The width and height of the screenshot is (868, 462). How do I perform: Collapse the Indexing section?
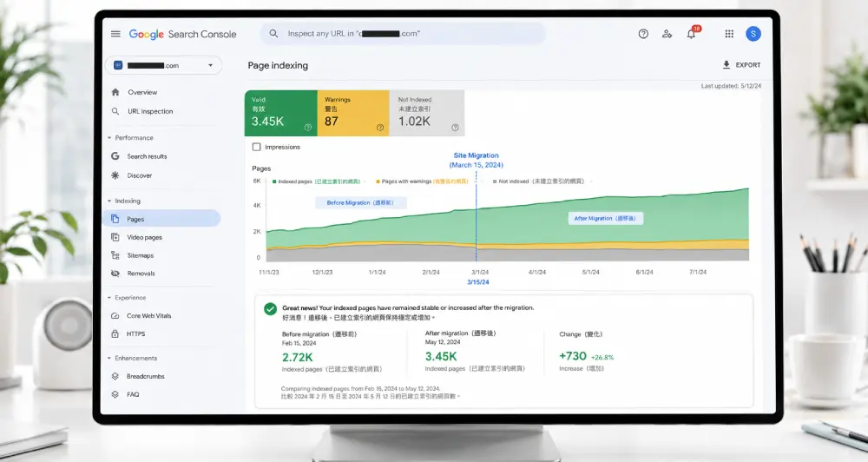pos(124,201)
